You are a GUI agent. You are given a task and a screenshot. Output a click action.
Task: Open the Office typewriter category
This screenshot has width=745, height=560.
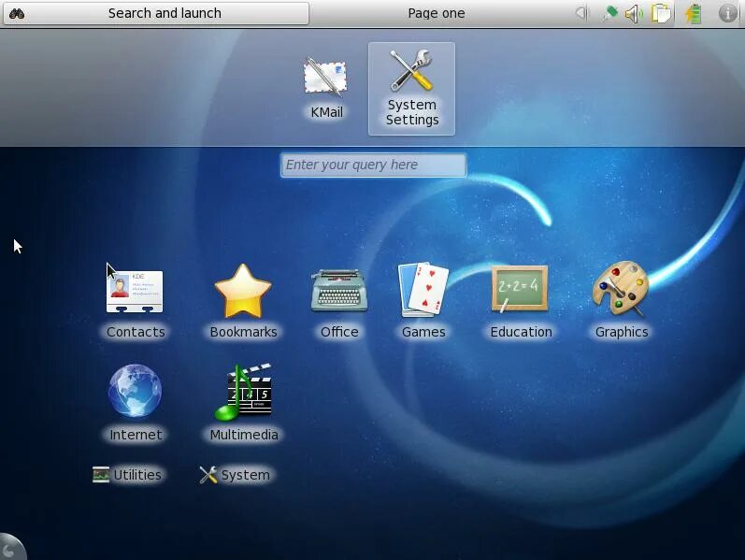tap(339, 301)
